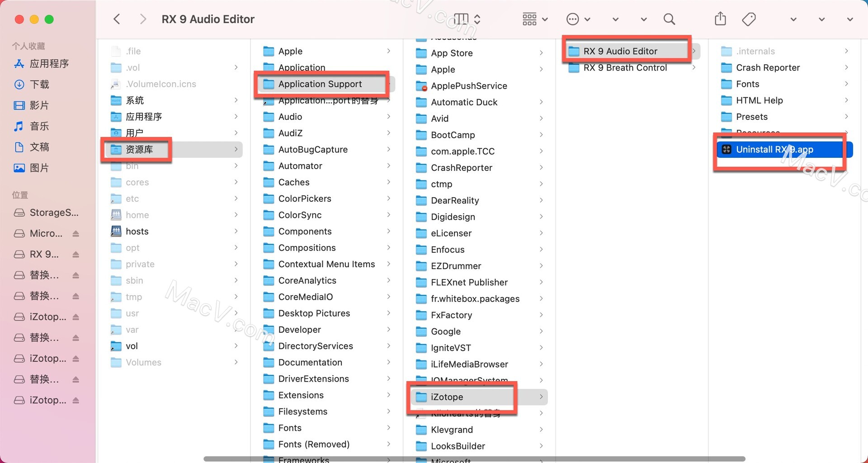Click the search magnifier icon

click(669, 19)
